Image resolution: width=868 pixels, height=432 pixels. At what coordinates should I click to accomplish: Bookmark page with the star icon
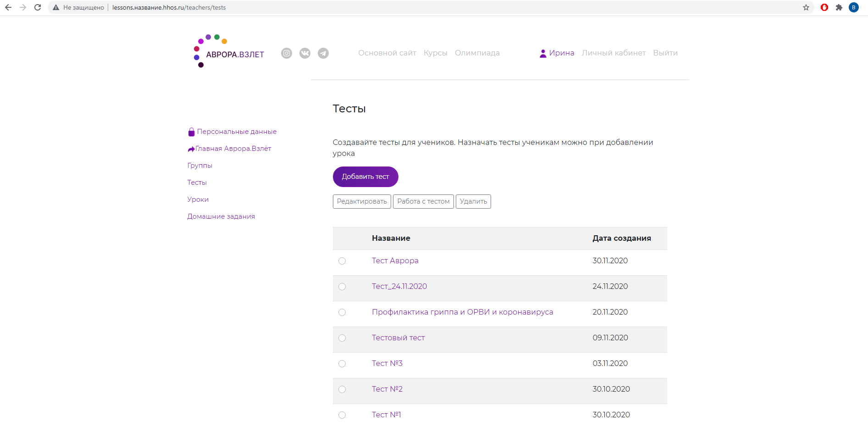click(806, 7)
